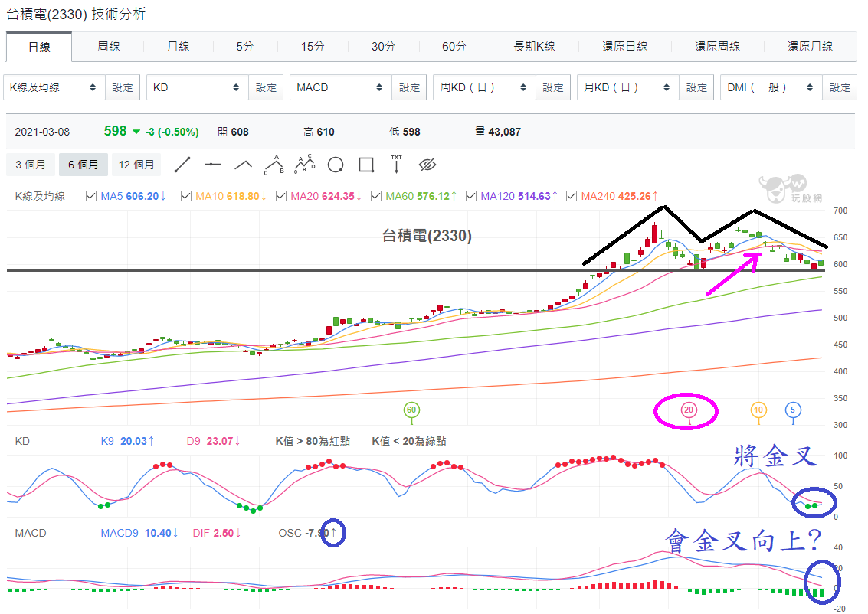Switch to the 周線 tab
Screen dimensions: 868x614
click(x=109, y=47)
